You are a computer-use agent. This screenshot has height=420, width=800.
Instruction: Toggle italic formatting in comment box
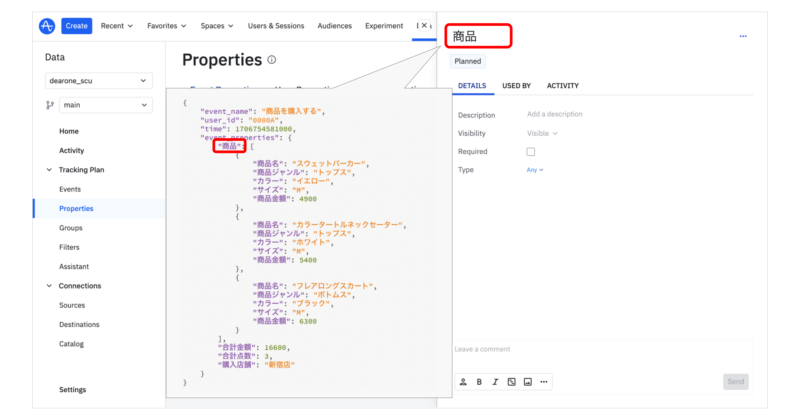click(495, 382)
